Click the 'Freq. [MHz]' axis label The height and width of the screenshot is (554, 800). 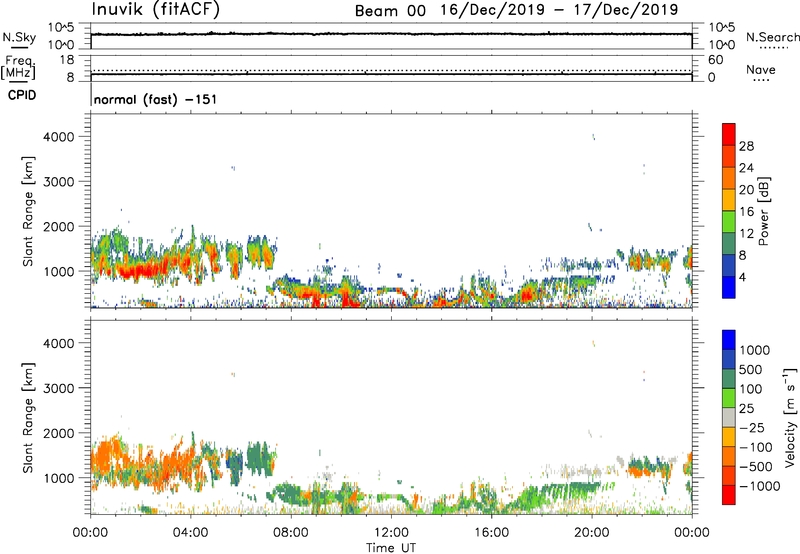tap(18, 68)
